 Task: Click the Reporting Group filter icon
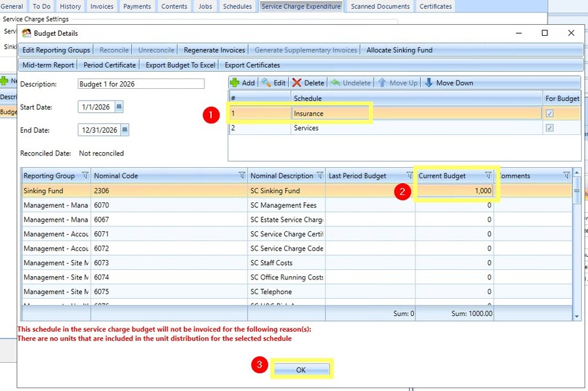[85, 176]
